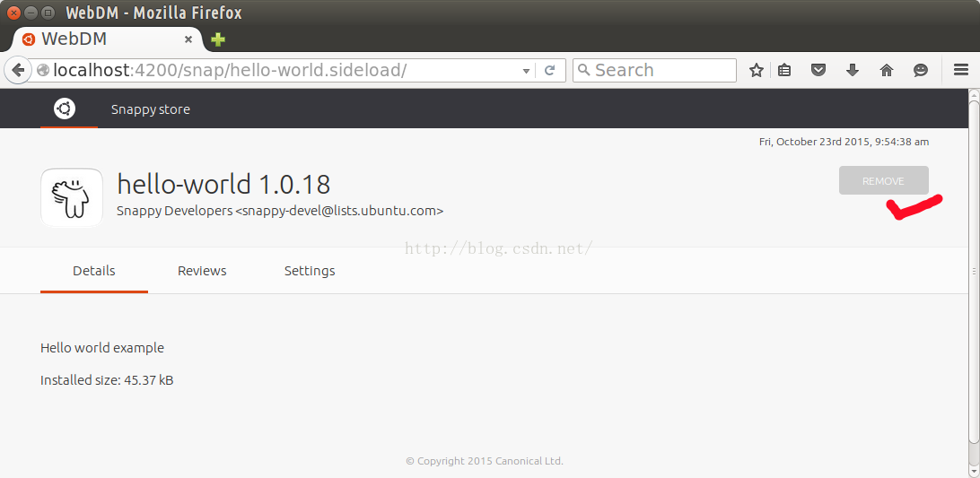Click the Firefox back arrow button

pos(17,70)
